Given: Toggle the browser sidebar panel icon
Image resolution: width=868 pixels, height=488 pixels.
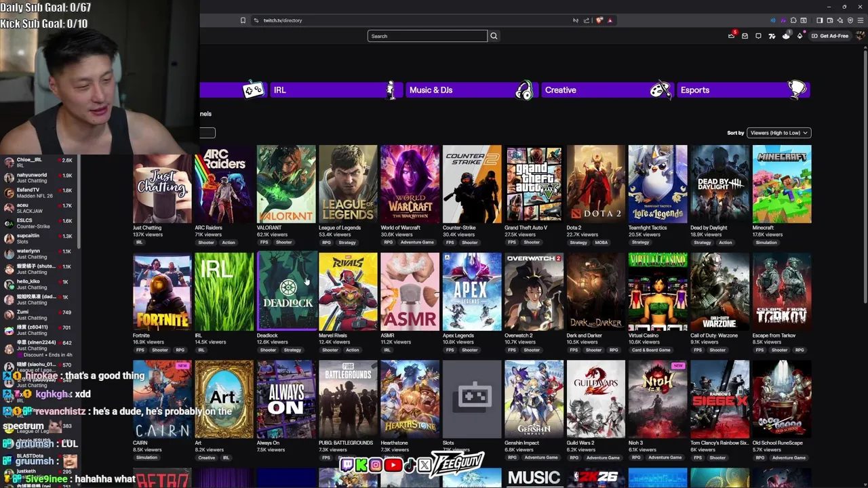Looking at the screenshot, I should [820, 20].
